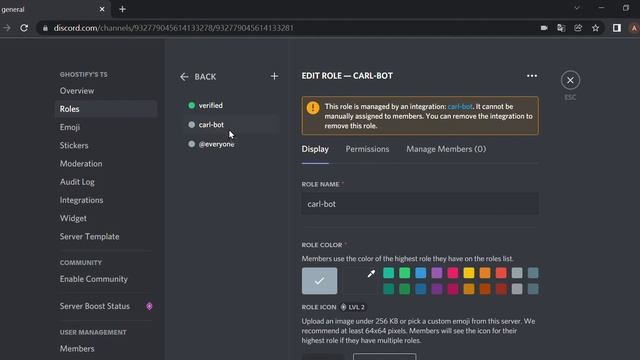Open the Manage Members (0) tab
Image resolution: width=640 pixels, height=360 pixels.
click(x=446, y=149)
